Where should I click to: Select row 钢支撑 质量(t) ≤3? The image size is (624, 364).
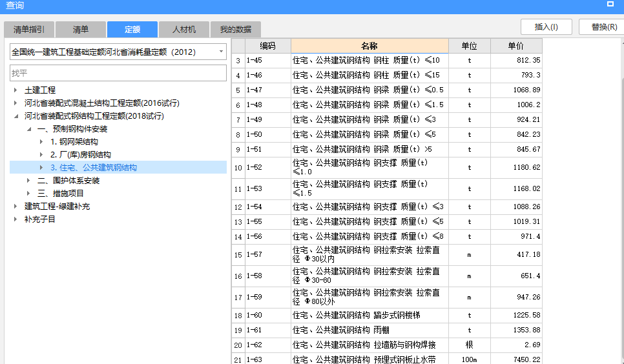click(x=369, y=207)
